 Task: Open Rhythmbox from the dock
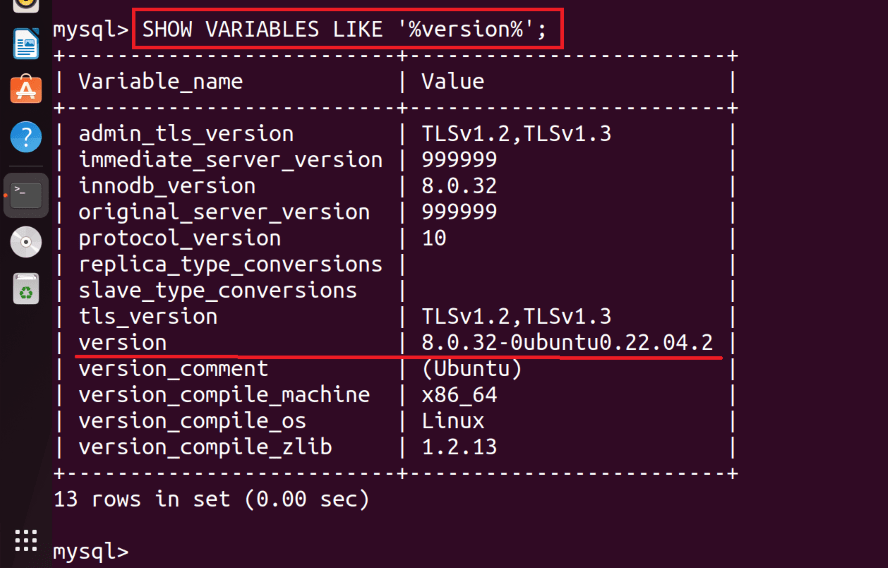[x=26, y=4]
